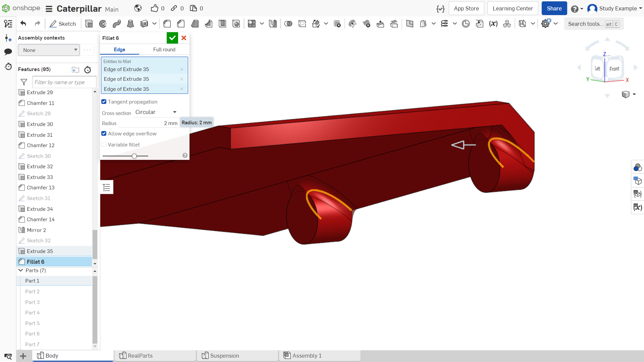644x362 pixels.
Task: Remove third Edge of Extrude 35 entry
Action: 181,89
